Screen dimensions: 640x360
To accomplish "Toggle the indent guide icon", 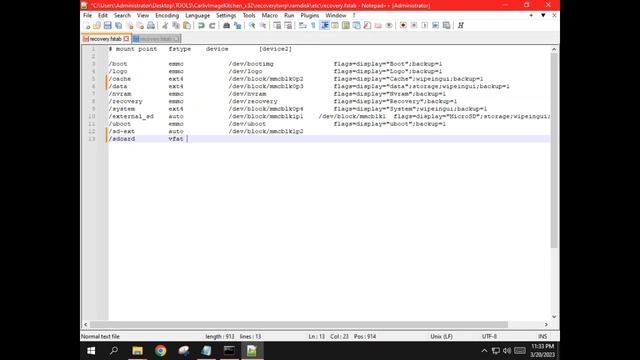I will click(x=324, y=25).
